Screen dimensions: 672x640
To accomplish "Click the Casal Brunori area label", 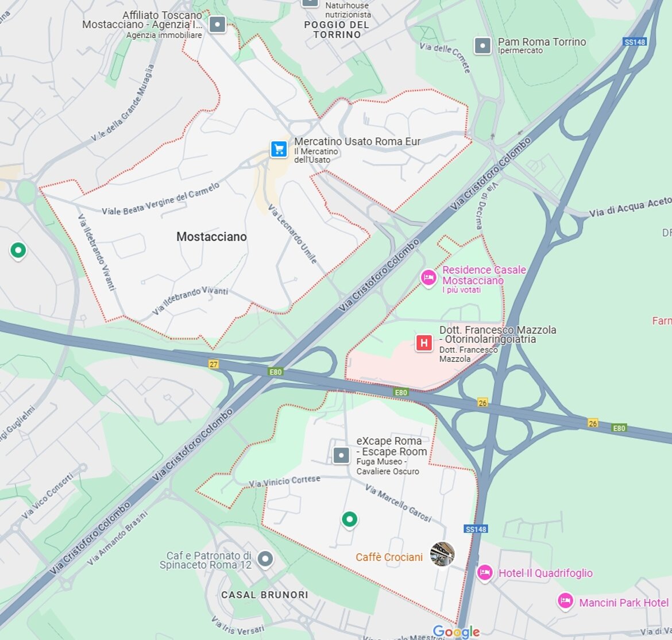I will [x=265, y=595].
